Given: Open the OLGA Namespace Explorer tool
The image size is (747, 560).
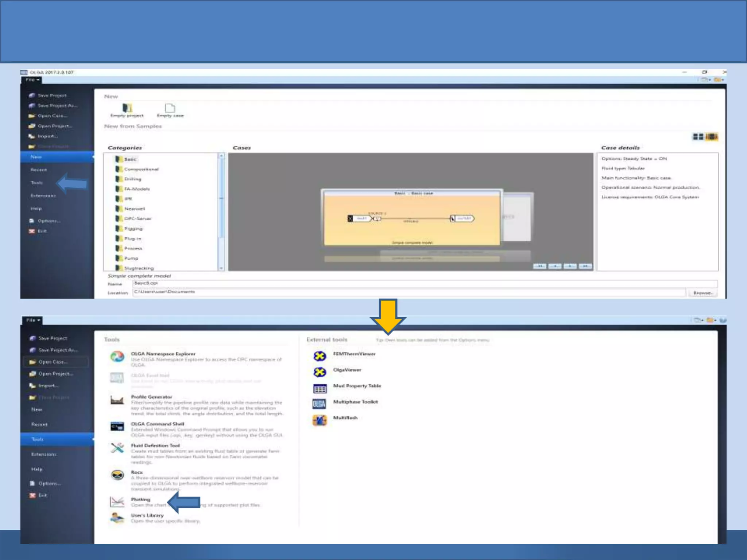Looking at the screenshot, I should tap(163, 354).
